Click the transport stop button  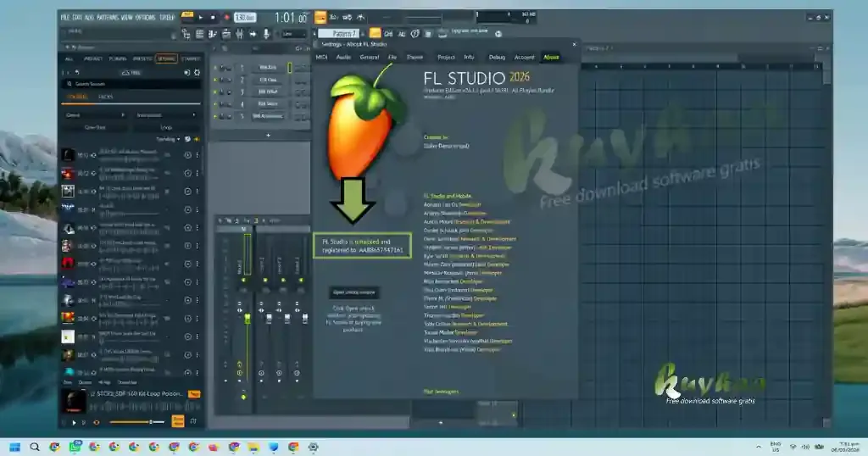(x=213, y=18)
